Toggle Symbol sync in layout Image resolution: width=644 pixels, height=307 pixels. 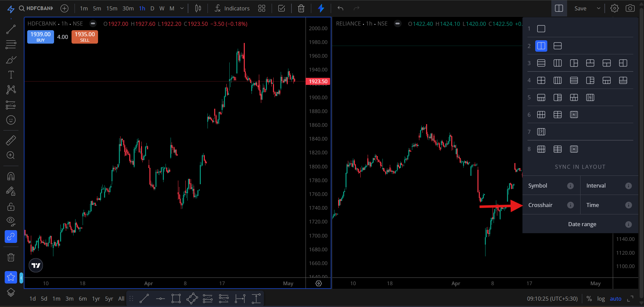click(x=538, y=186)
